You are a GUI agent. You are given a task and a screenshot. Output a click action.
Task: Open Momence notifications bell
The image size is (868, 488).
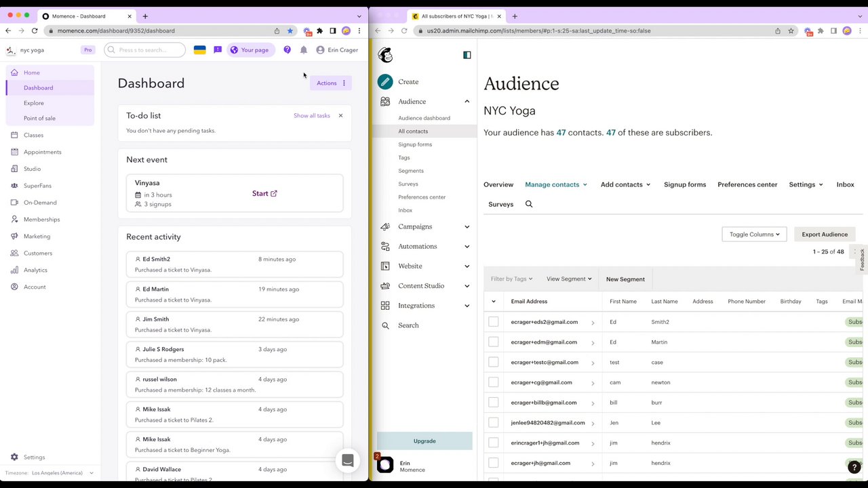point(304,49)
